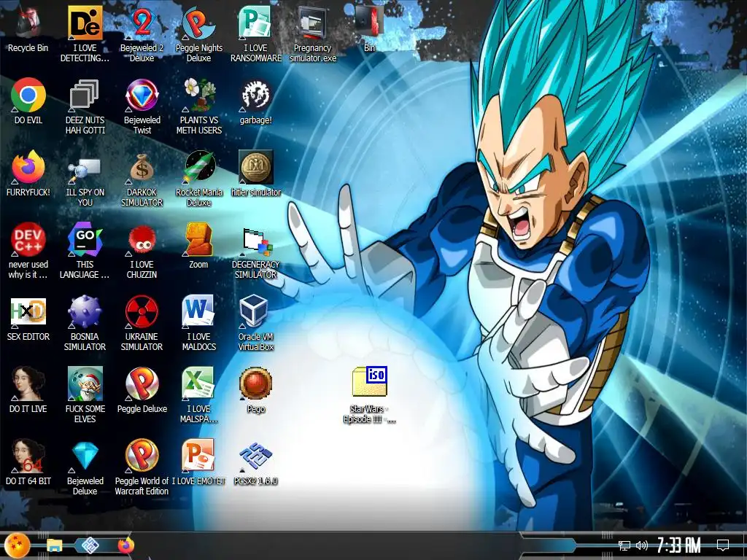Launch the GoLand 'THIS LANGUAGE' shortcut
Screen dimensions: 747x560
pos(85,239)
